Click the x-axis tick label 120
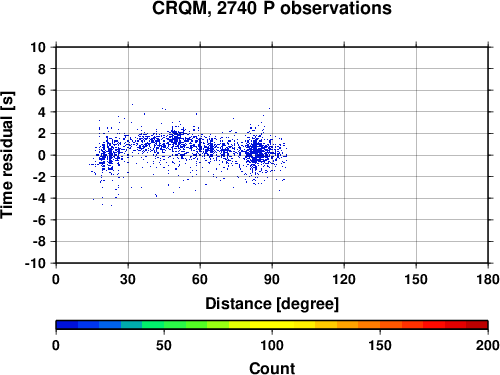 [x=344, y=279]
